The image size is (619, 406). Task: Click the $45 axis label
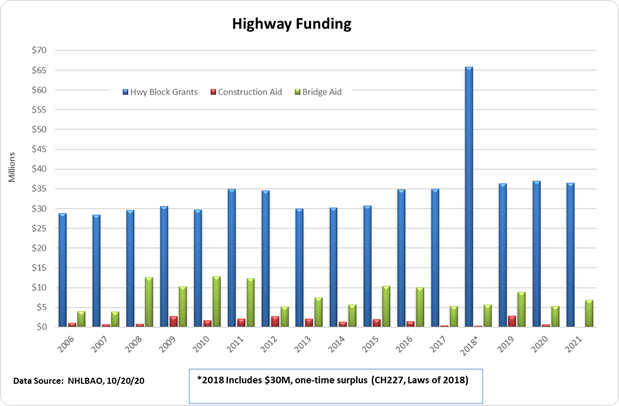(x=39, y=149)
